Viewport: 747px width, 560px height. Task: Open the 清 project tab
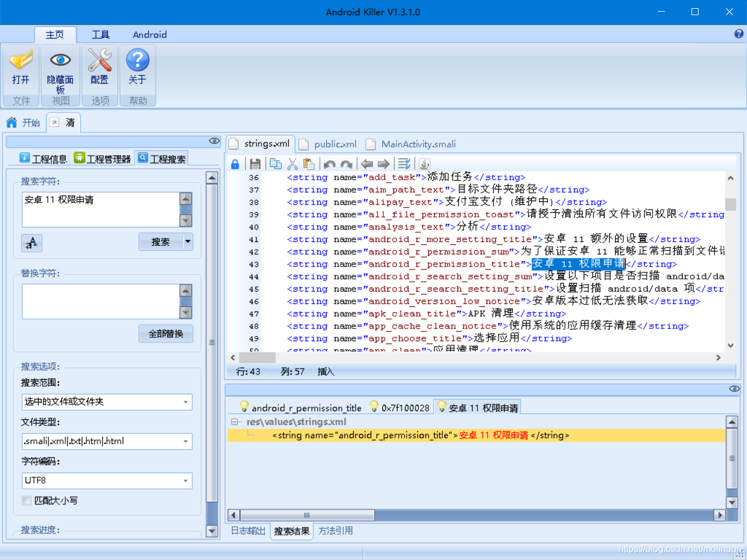click(63, 123)
